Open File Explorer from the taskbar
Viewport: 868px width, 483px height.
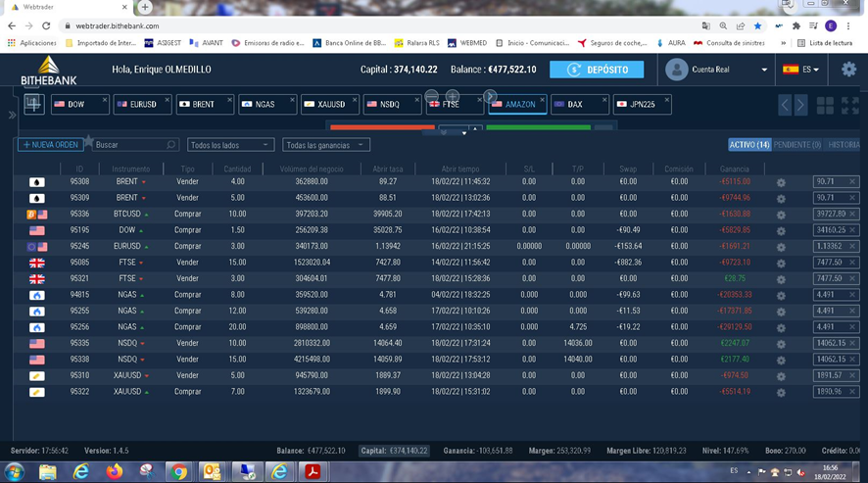(x=48, y=472)
